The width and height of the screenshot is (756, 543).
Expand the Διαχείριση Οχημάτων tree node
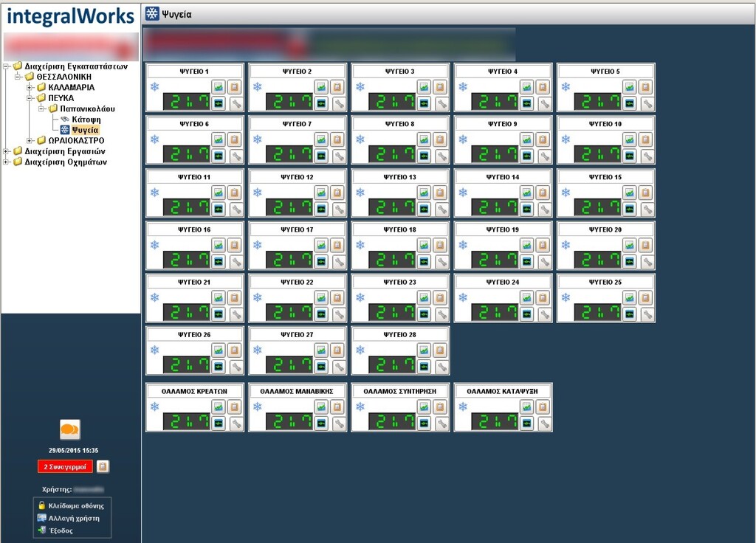(x=7, y=162)
